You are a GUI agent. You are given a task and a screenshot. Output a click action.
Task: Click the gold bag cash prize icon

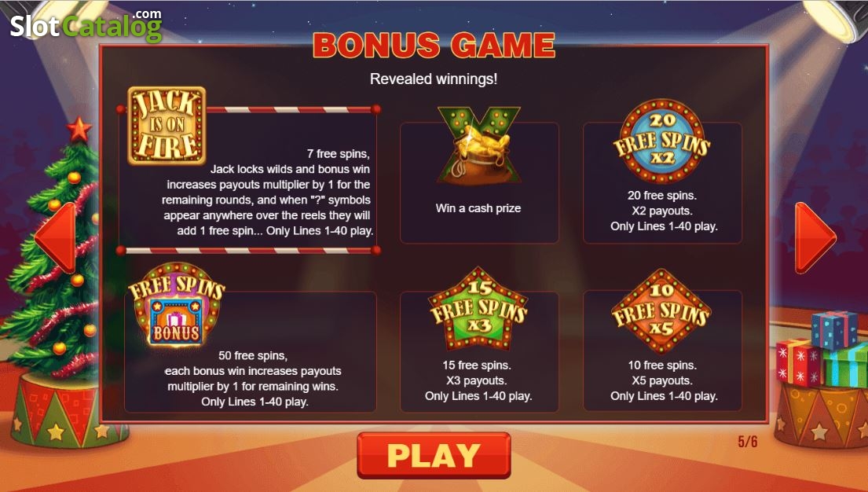pos(479,146)
